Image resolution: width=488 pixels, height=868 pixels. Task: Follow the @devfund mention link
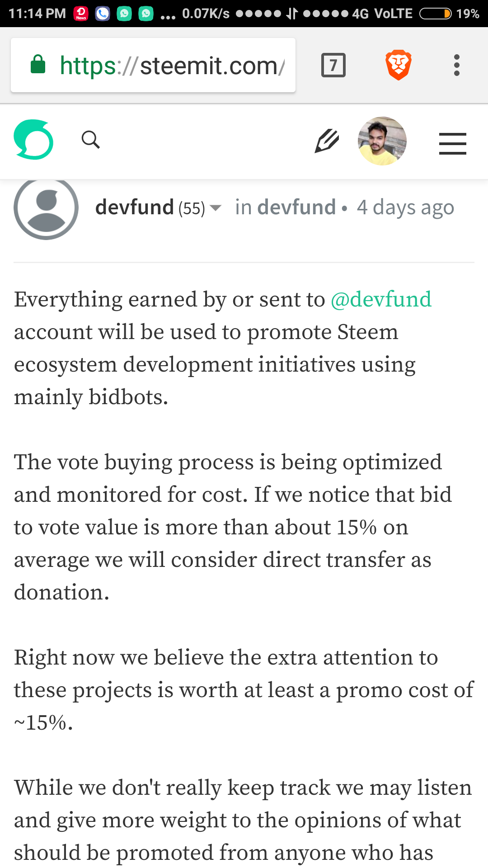coord(381,299)
